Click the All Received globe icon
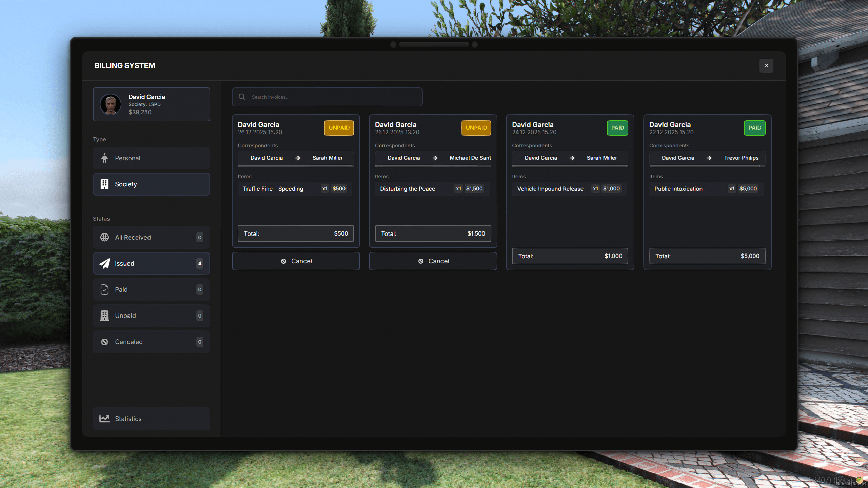Image resolution: width=868 pixels, height=488 pixels. click(104, 237)
